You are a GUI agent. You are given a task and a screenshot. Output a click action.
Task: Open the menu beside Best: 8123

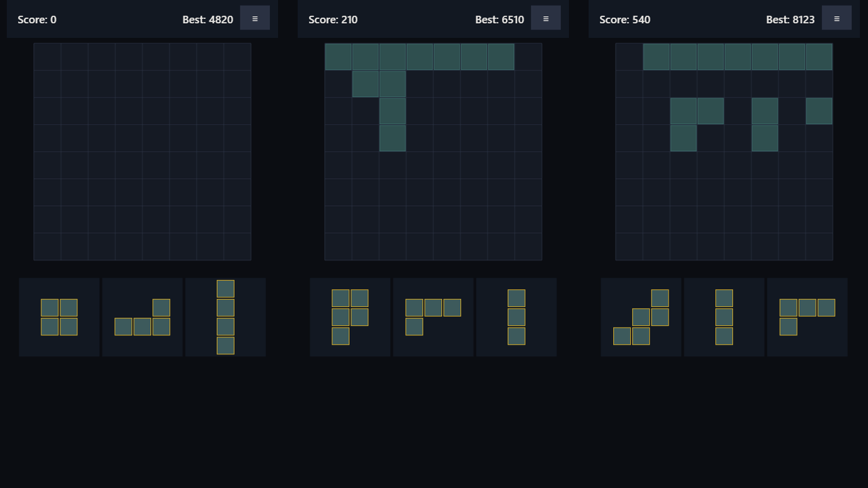pos(837,18)
